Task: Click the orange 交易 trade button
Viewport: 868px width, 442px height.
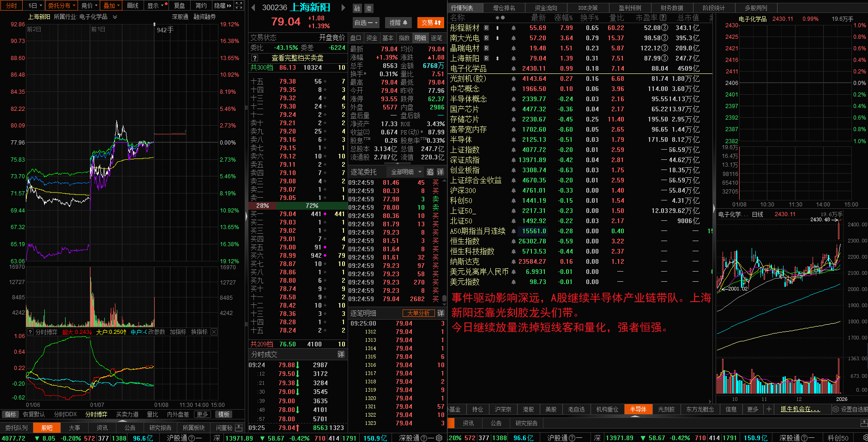Action: click(431, 22)
